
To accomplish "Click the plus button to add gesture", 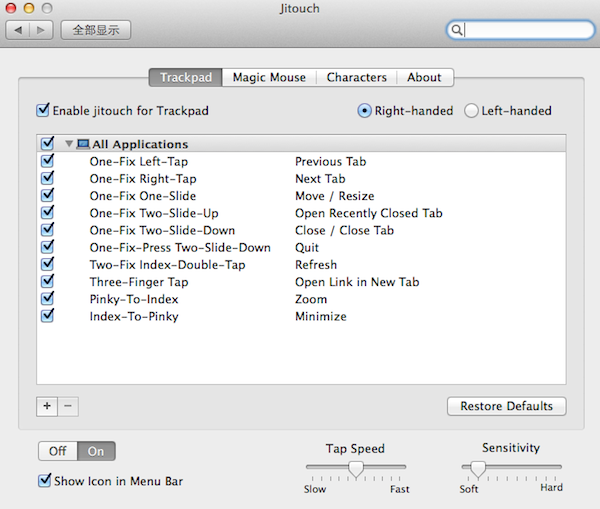I will [x=47, y=406].
